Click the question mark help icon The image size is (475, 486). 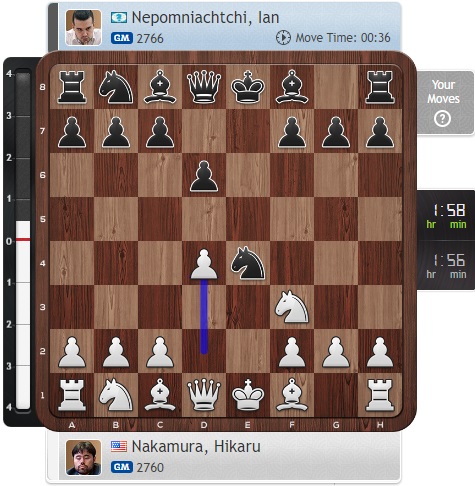pos(443,119)
